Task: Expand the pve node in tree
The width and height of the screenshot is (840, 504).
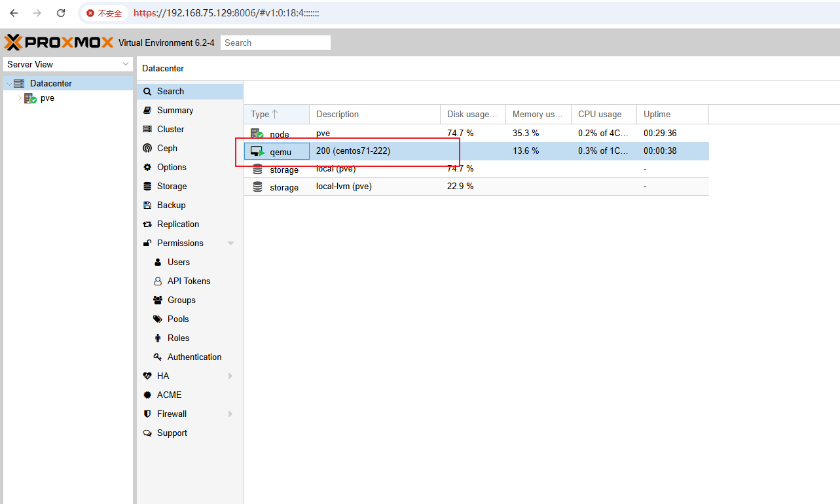Action: (x=19, y=98)
